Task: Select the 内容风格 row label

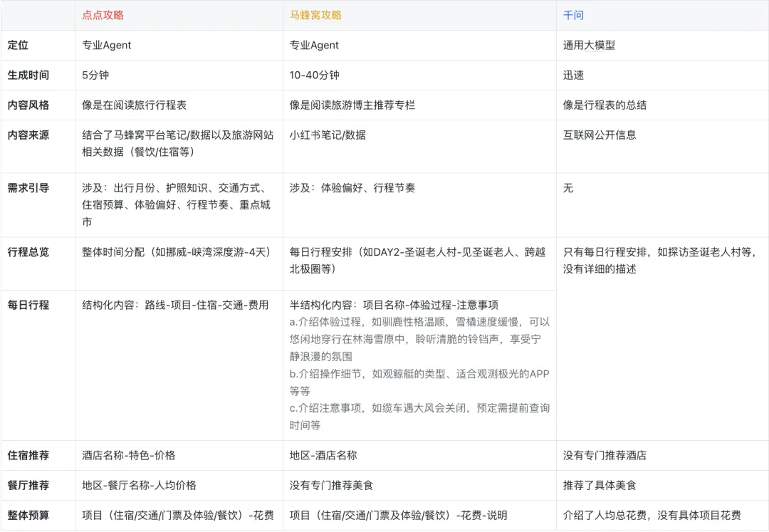Action: coord(28,105)
